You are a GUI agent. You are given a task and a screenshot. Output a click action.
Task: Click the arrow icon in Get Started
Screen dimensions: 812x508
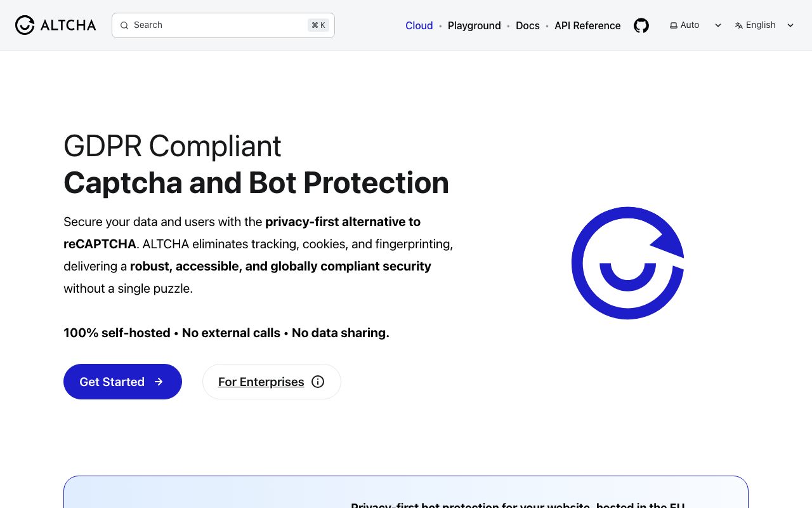point(159,382)
